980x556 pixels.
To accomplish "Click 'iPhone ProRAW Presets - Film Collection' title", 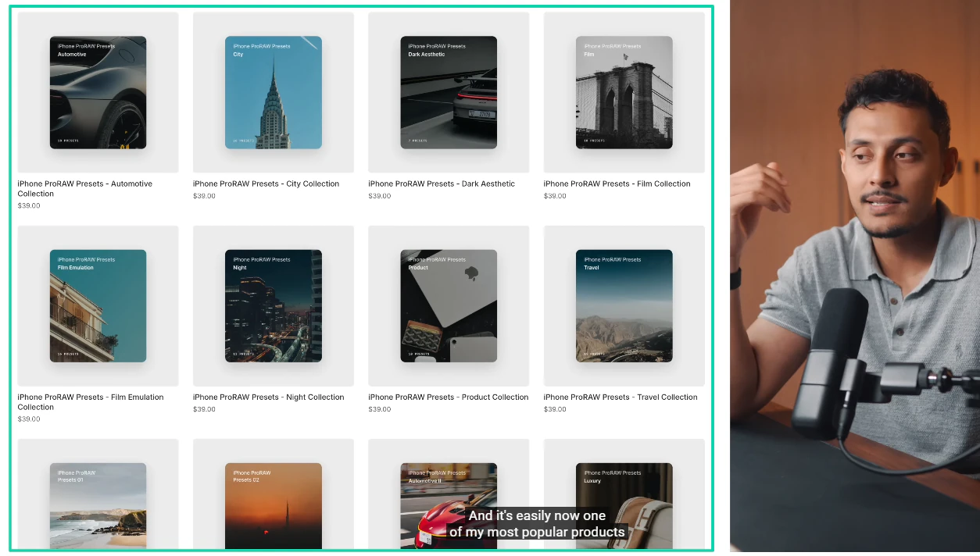I will [617, 184].
